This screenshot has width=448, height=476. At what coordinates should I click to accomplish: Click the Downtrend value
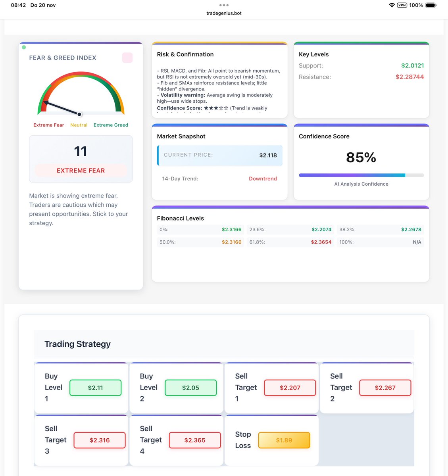pos(263,178)
